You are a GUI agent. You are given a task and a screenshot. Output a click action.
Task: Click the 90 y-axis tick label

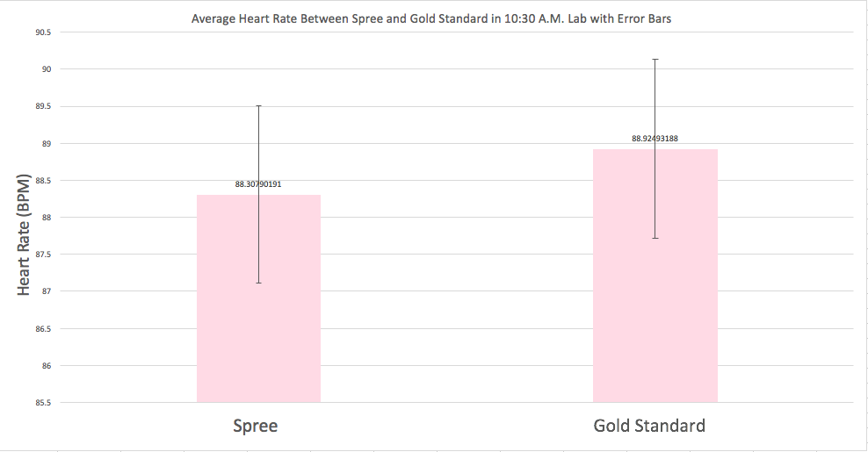coord(46,69)
